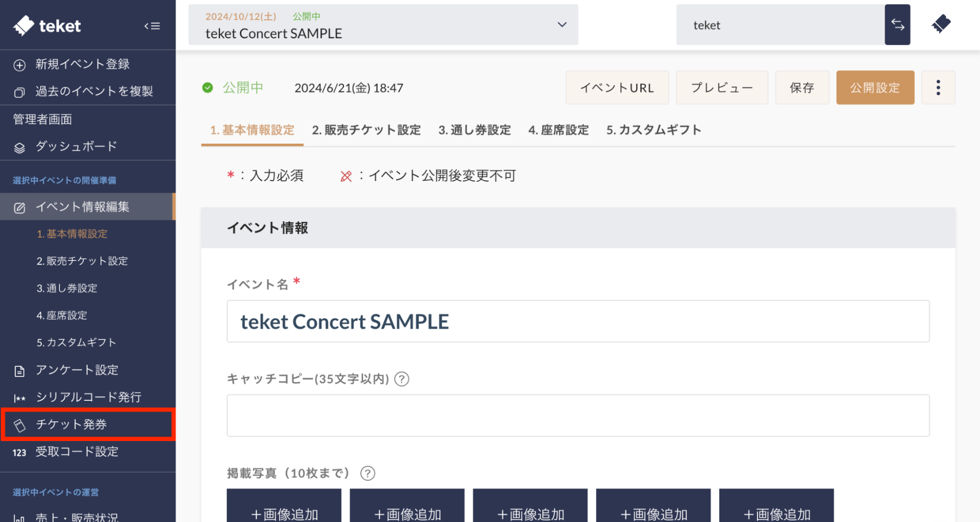Click the plus icon for new event registration
The height and width of the screenshot is (522, 980).
tap(20, 65)
